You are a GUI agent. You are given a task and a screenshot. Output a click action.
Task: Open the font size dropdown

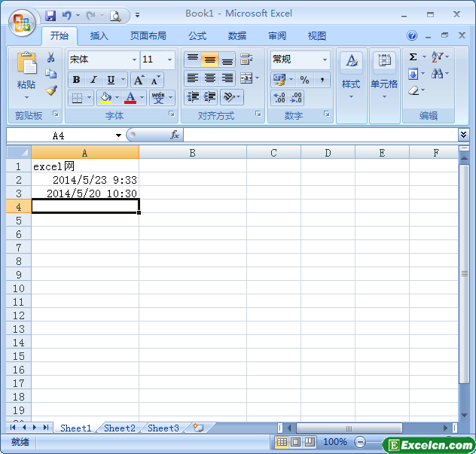coord(169,59)
